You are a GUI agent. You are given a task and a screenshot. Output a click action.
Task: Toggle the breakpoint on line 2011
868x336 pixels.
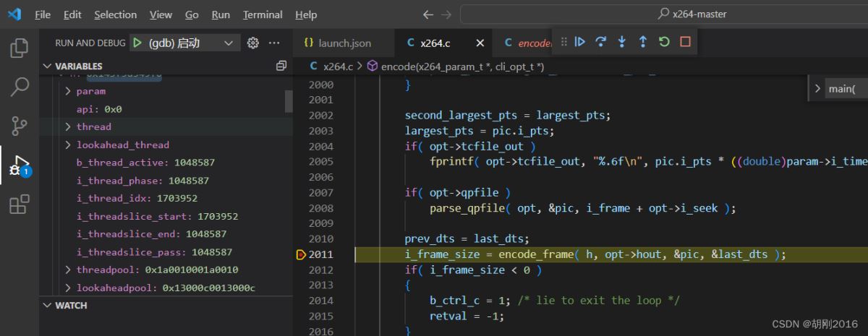(301, 254)
